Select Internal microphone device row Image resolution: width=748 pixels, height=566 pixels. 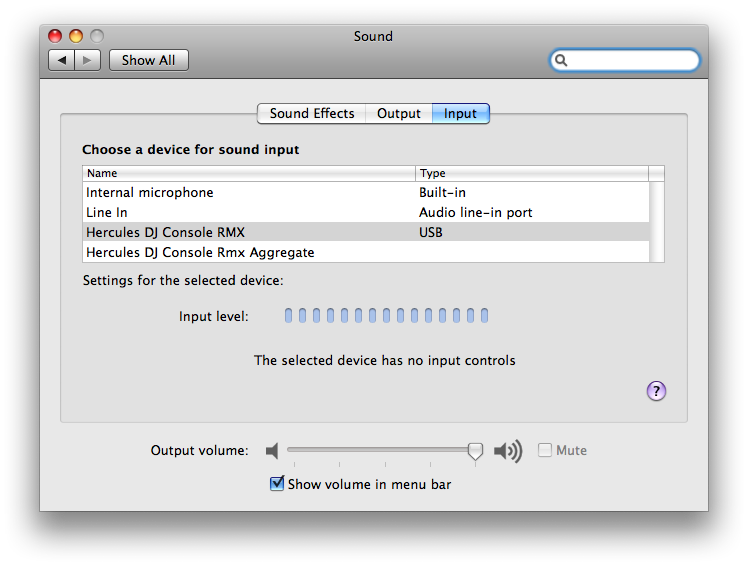366,192
